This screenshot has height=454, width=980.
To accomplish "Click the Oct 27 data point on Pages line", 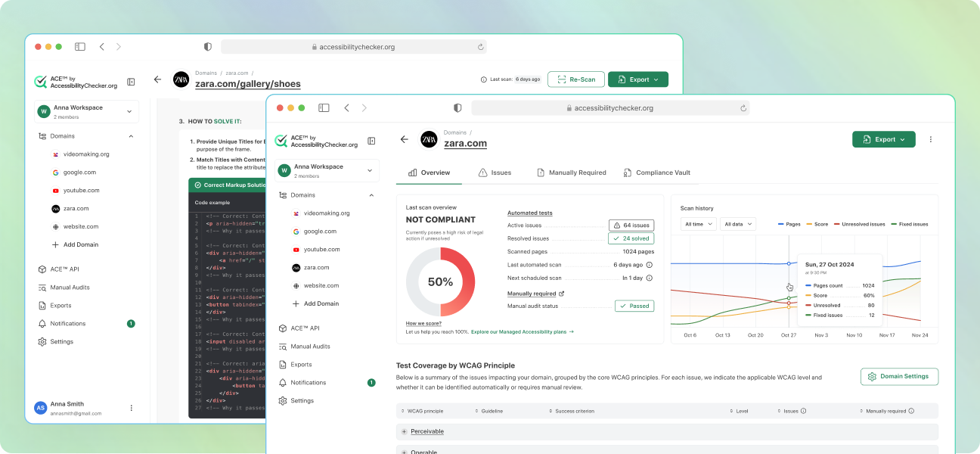I will tap(789, 263).
